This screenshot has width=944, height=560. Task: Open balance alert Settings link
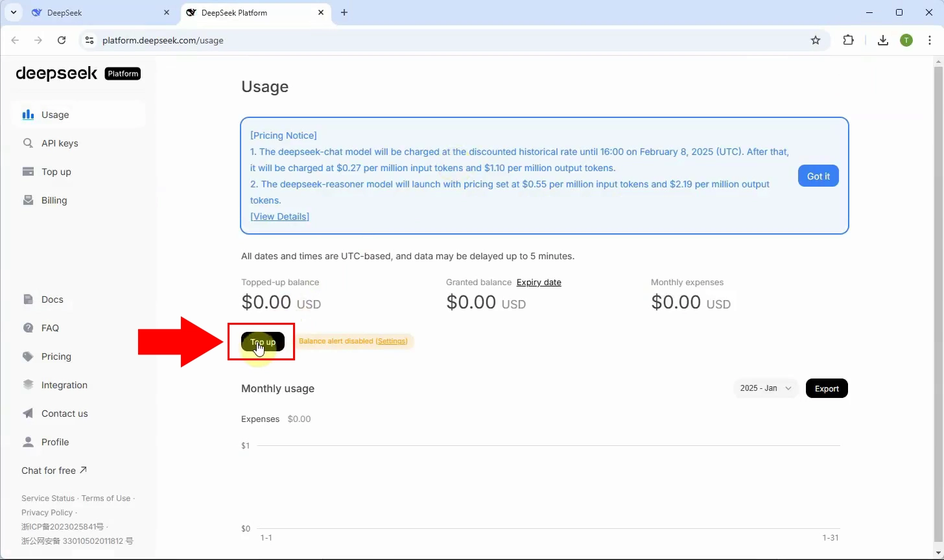point(392,341)
